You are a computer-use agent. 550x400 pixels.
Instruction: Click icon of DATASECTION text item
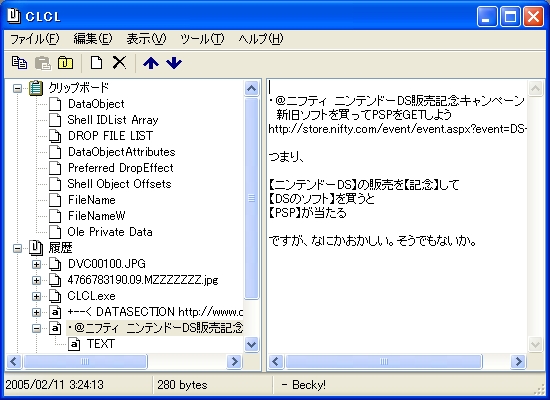pos(55,312)
